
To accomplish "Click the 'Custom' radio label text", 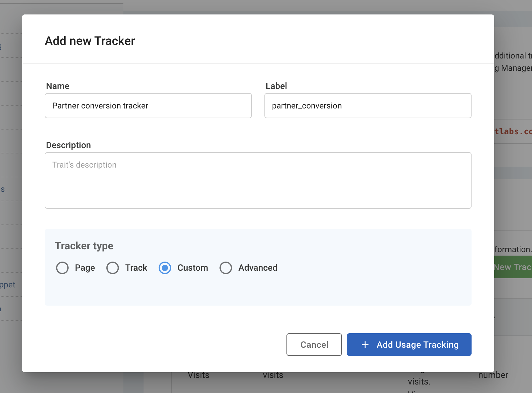I will (x=193, y=268).
